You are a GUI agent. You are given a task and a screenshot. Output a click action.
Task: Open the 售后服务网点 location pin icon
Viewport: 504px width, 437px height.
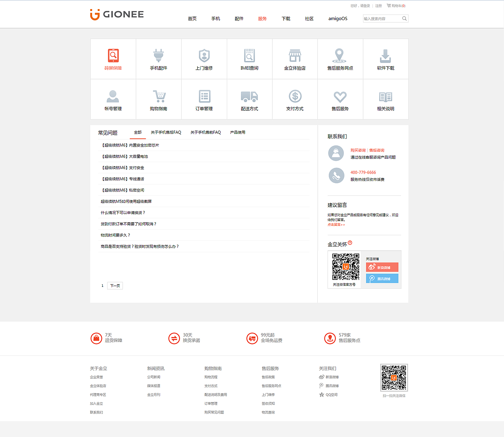pos(339,56)
